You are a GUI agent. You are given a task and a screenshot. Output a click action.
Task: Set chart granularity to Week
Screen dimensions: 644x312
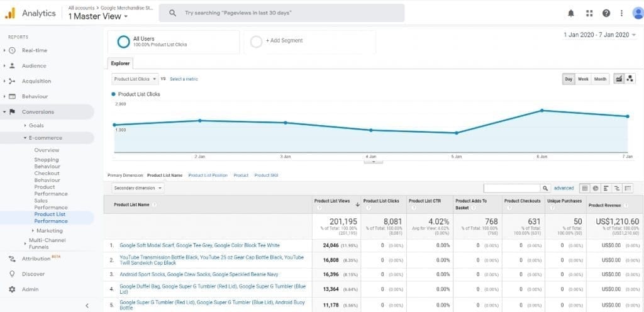(x=583, y=79)
